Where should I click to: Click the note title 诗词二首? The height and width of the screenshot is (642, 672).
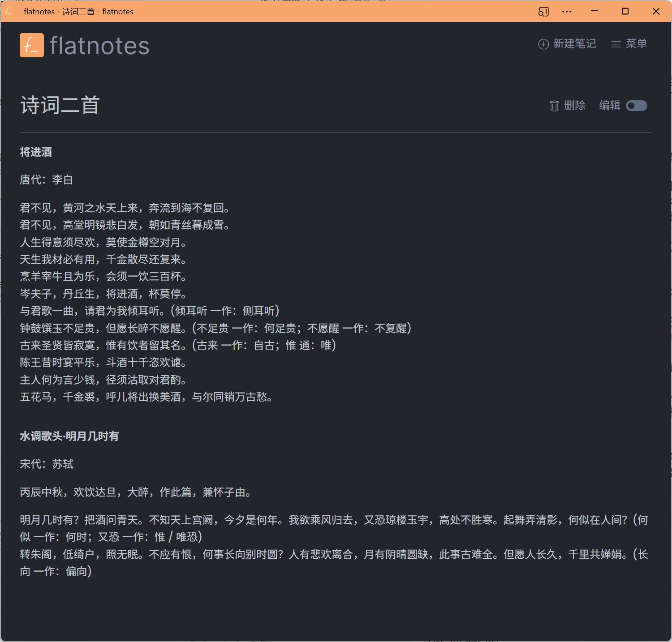[60, 106]
